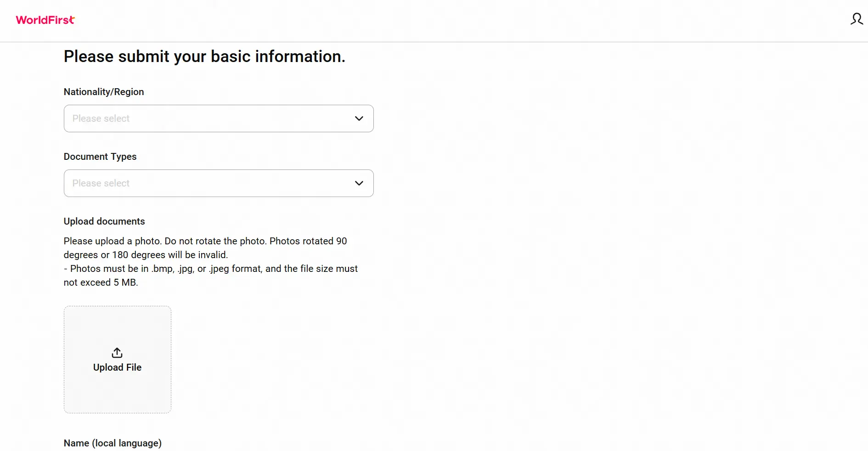Click the Document Types label

pos(100,157)
